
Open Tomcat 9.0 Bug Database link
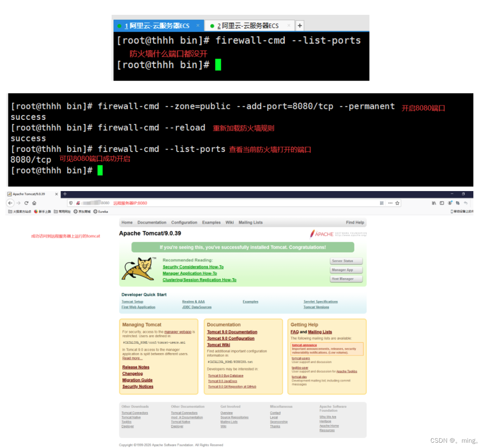[x=226, y=376]
